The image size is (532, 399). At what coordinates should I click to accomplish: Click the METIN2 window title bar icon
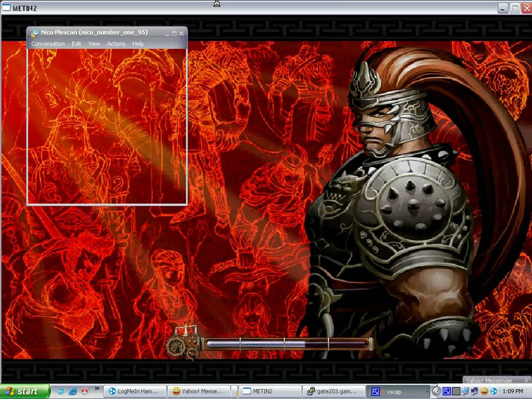(7, 8)
